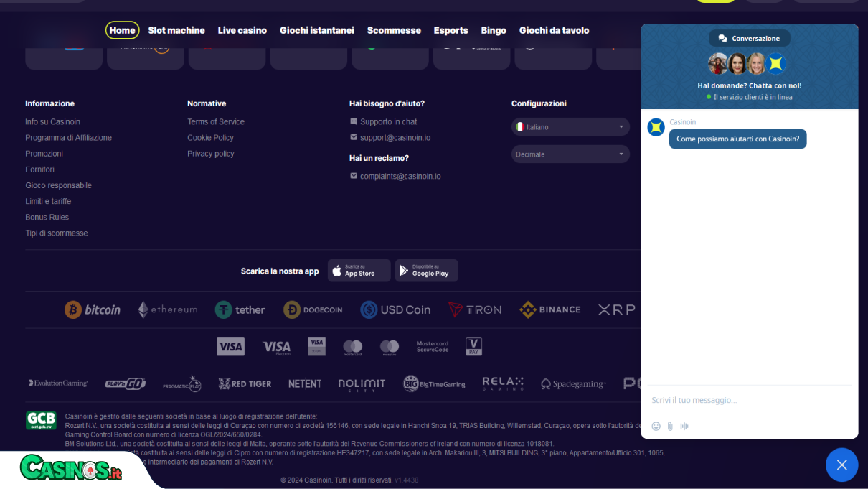Click the Mastercard SecureCode logo

pos(433,347)
